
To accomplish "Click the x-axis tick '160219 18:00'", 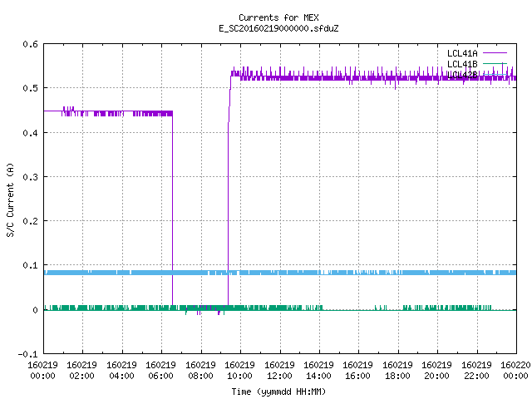I will pyautogui.click(x=397, y=370).
